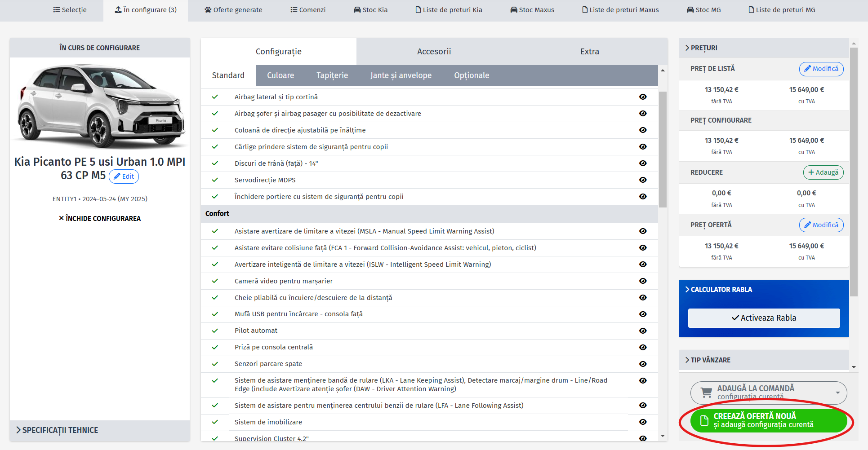Click Modifică for PREȚ DE LISTĂ
Image resolution: width=868 pixels, height=450 pixels.
(x=821, y=69)
